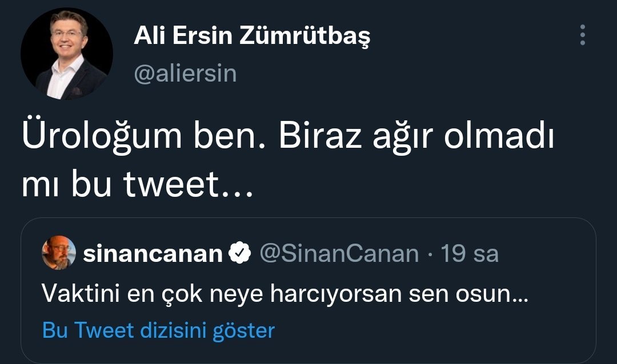This screenshot has height=364, width=617.
Task: Click the word "göster" in the thread link
Action: pos(243,330)
